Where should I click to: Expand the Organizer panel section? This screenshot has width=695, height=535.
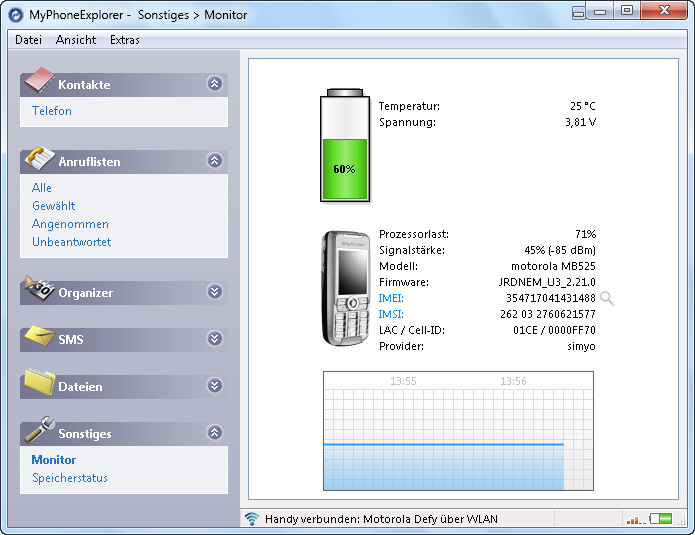pyautogui.click(x=214, y=292)
